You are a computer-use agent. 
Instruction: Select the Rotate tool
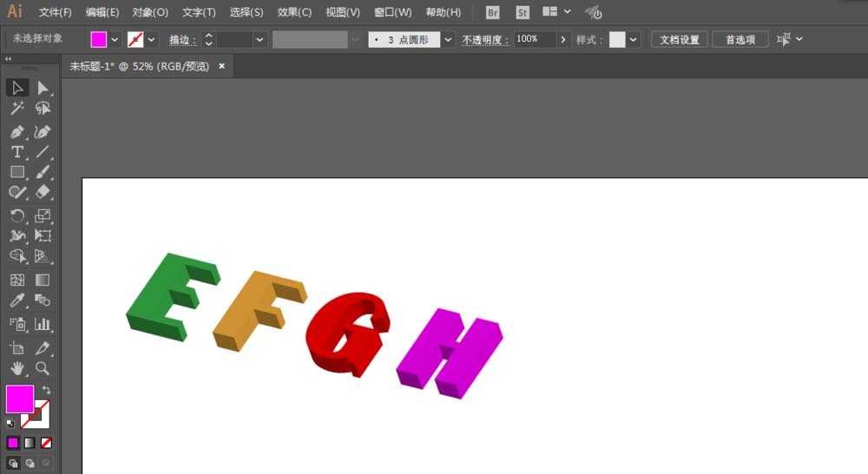click(16, 216)
